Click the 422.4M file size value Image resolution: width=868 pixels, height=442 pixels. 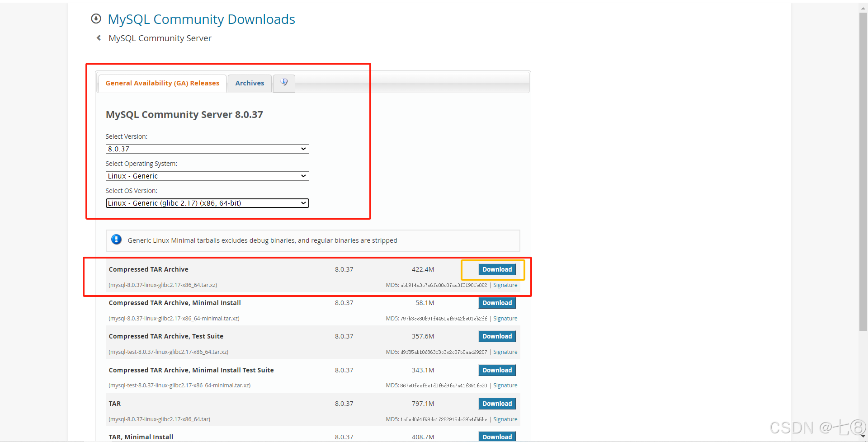(423, 269)
